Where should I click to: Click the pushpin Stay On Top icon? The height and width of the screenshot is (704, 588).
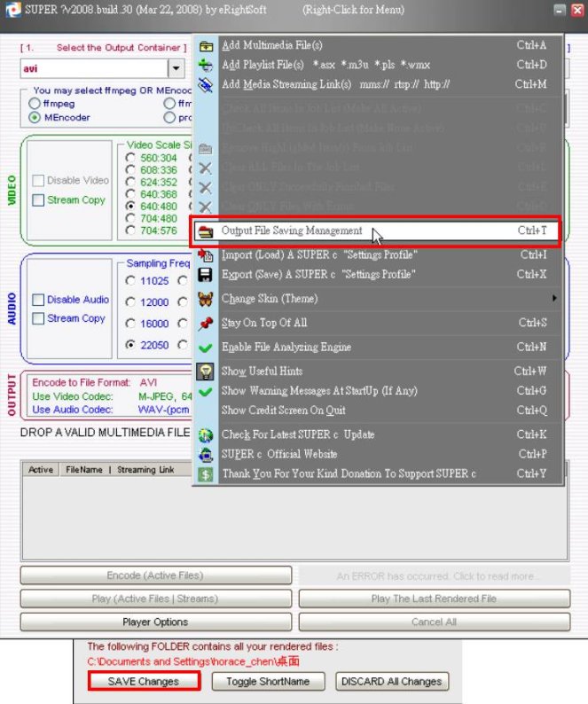[206, 323]
